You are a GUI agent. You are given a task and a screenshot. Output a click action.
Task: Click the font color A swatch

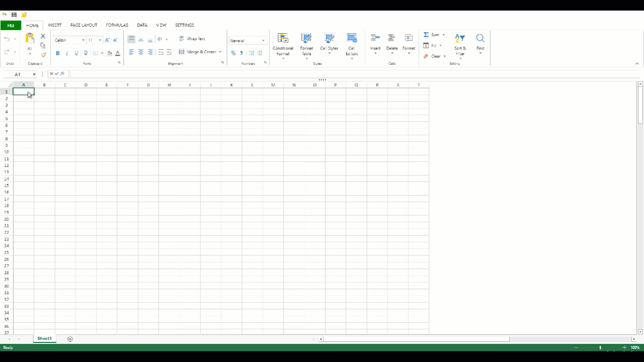pos(118,53)
